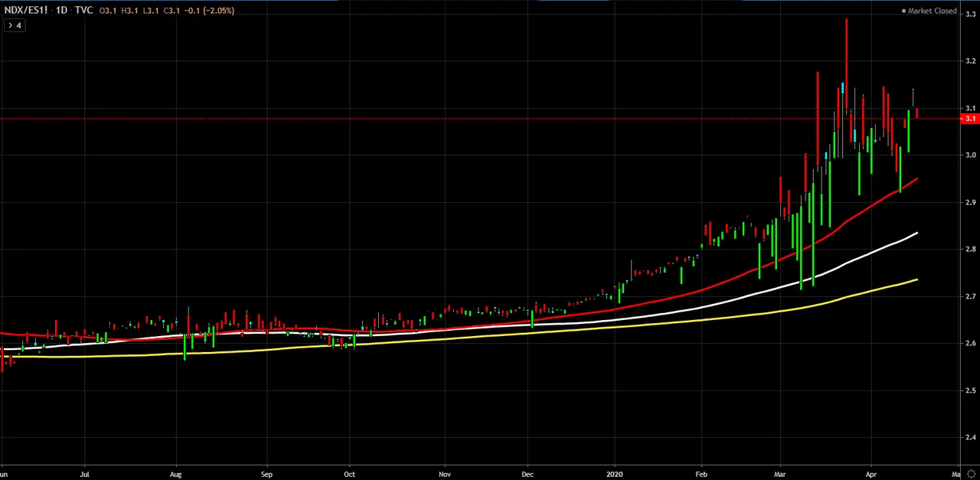This screenshot has width=980, height=480.
Task: Click the 2.9 price scale label
Action: pos(970,202)
